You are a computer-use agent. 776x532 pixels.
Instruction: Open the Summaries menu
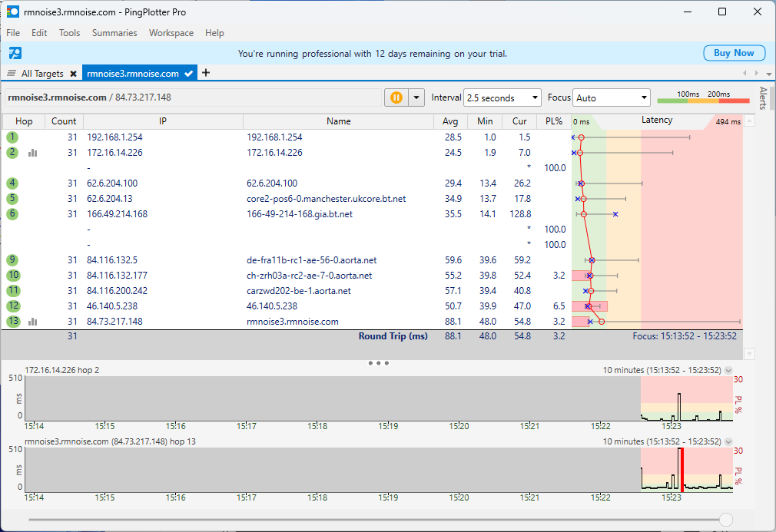coord(114,33)
